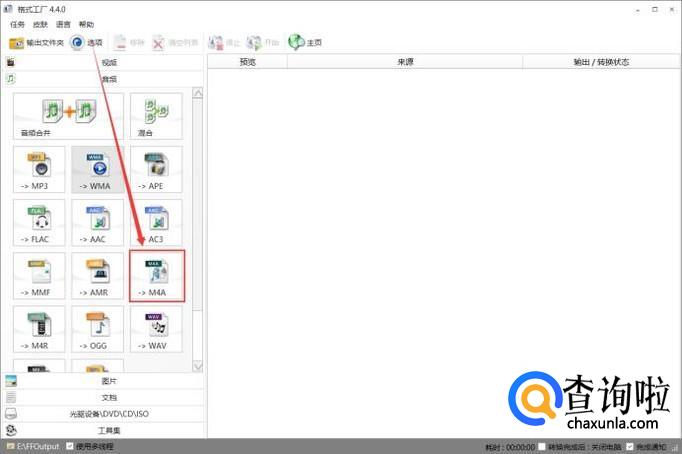Expand the Picture (图片) category panel
682x454 pixels.
(108, 381)
